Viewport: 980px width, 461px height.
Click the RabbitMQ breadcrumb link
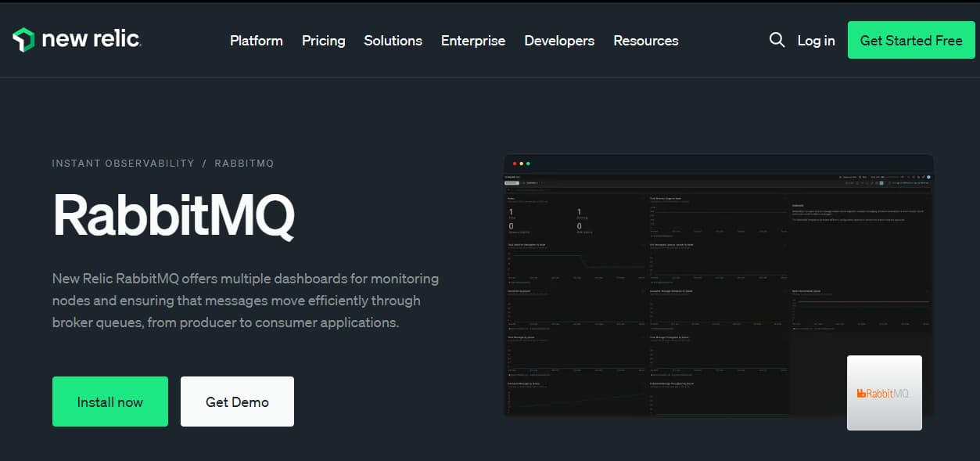click(x=244, y=164)
